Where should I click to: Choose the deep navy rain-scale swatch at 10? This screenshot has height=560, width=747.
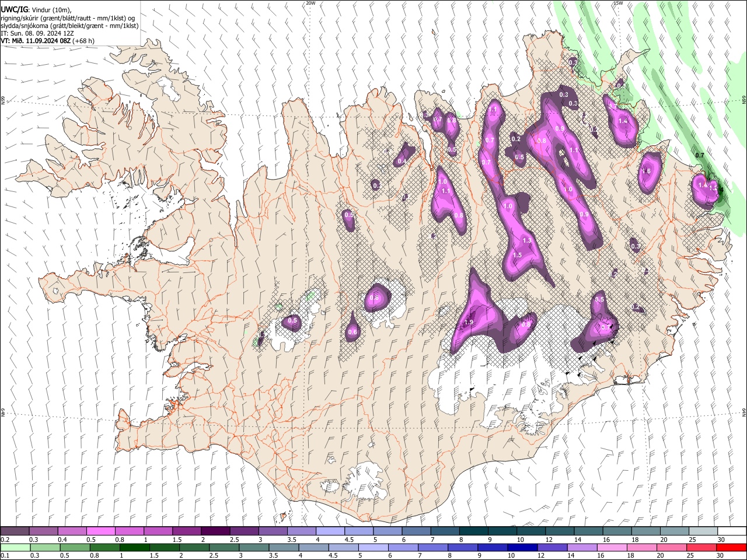click(x=522, y=548)
